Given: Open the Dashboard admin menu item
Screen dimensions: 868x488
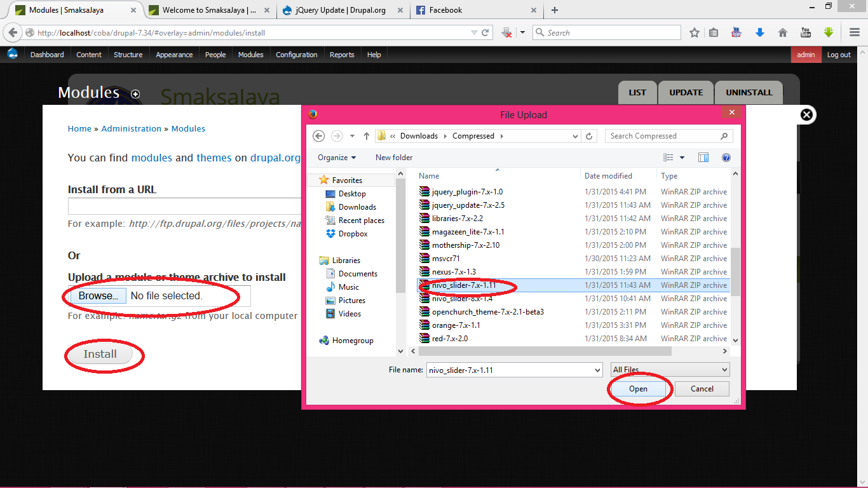Looking at the screenshot, I should pos(47,55).
